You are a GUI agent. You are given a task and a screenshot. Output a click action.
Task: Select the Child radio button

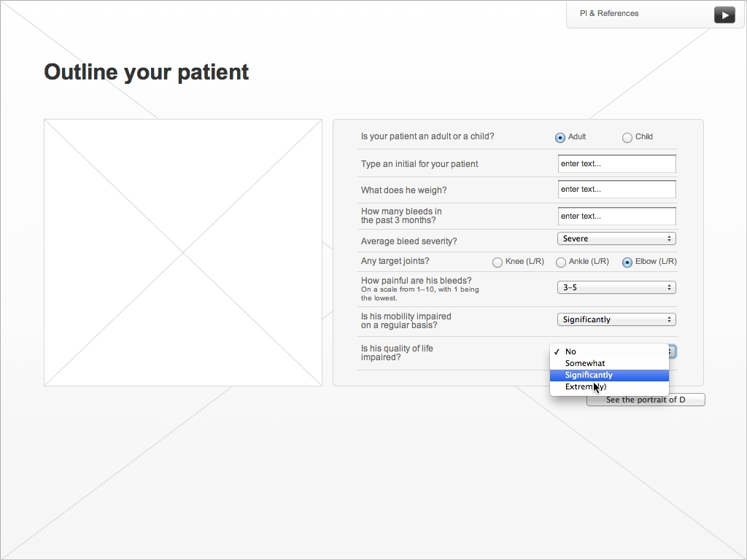pyautogui.click(x=627, y=138)
